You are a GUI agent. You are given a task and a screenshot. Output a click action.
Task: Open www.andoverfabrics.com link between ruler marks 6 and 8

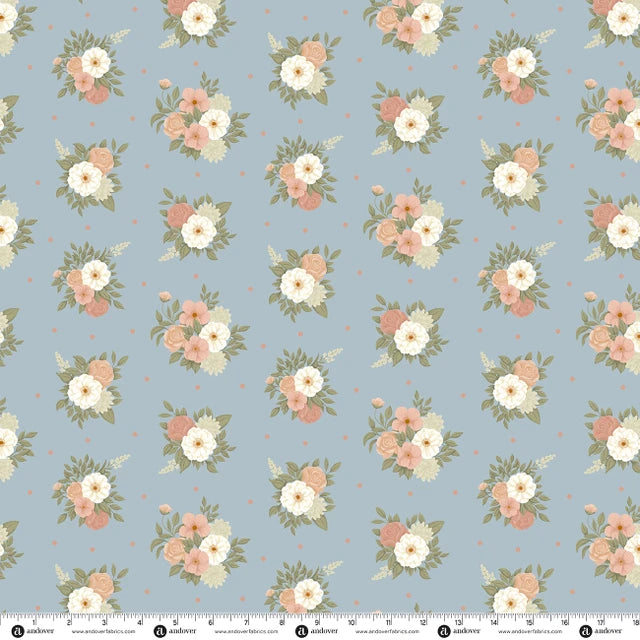click(x=246, y=632)
